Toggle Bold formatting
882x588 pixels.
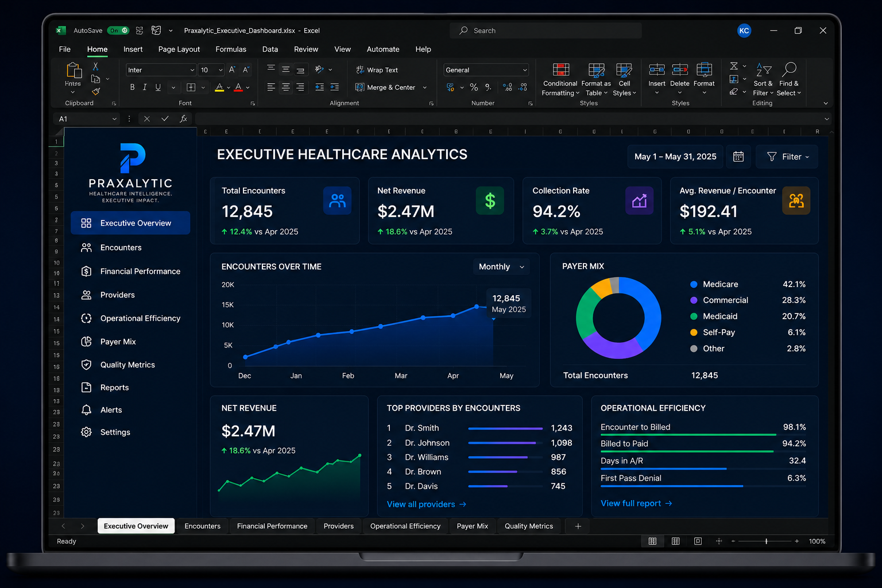[x=132, y=87]
